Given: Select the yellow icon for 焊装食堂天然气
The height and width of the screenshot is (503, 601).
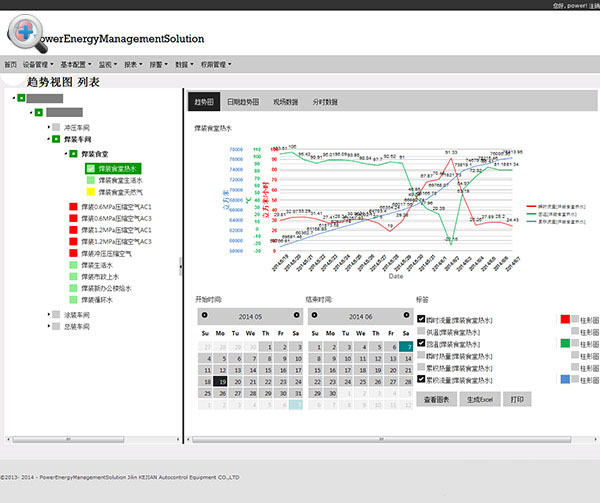Looking at the screenshot, I should tap(90, 192).
